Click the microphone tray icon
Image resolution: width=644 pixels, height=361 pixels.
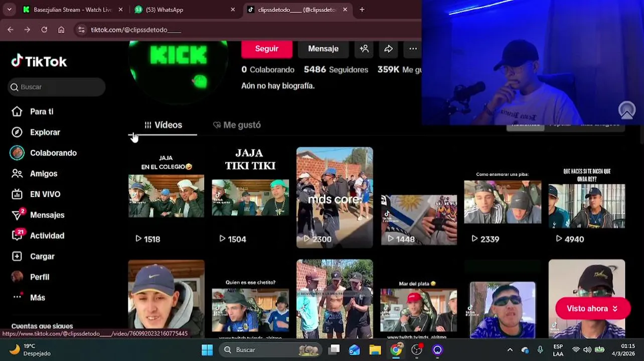540,350
